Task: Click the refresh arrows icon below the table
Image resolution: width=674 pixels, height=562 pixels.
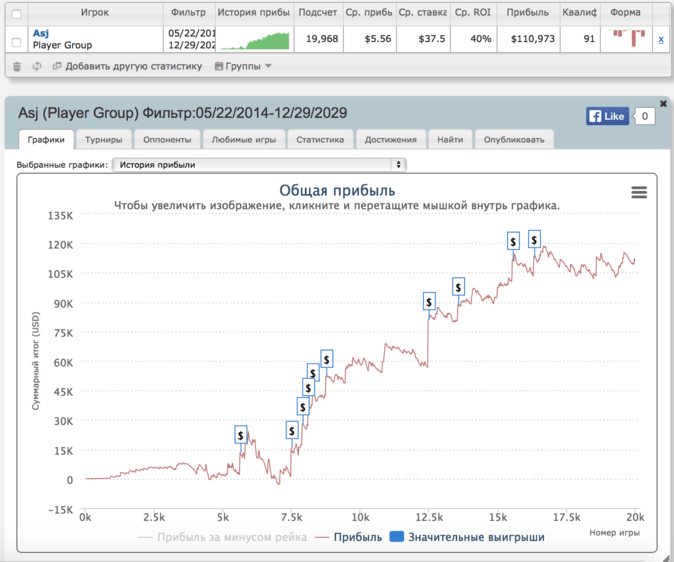Action: 37,66
